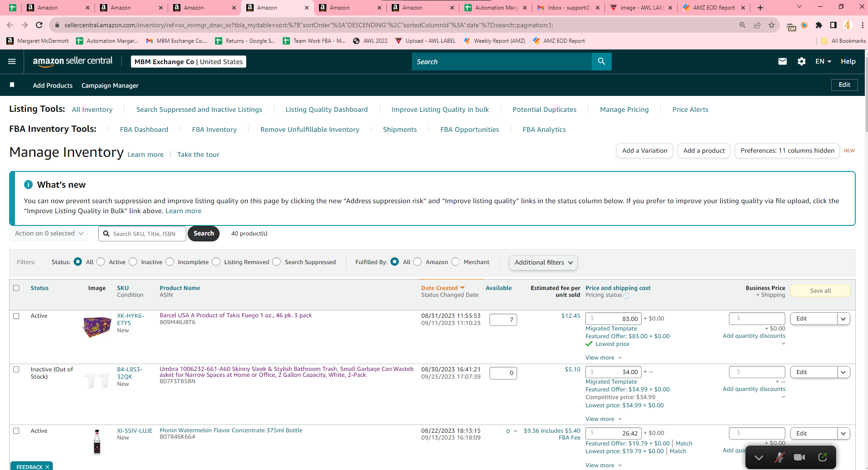Image resolution: width=868 pixels, height=470 pixels.
Task: Click the Takis available quantity field
Action: coord(503,320)
